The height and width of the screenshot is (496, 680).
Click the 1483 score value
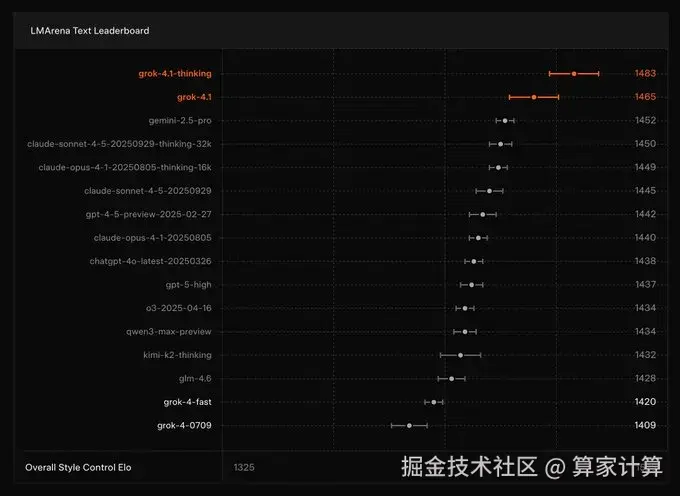coord(645,73)
